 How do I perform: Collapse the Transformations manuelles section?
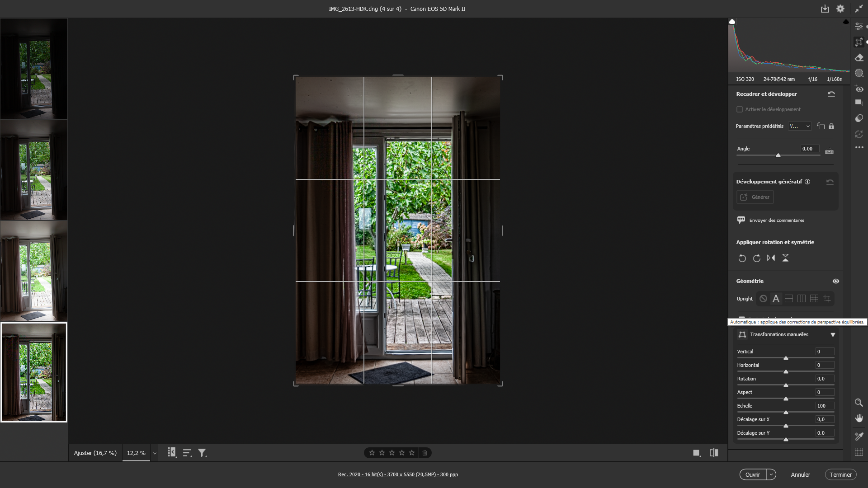tap(832, 335)
